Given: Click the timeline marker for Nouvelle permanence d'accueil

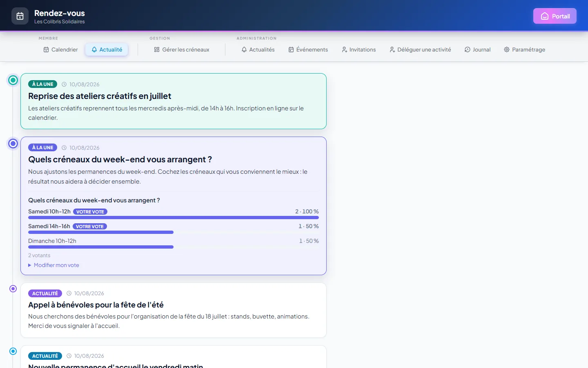Looking at the screenshot, I should pyautogui.click(x=13, y=351).
